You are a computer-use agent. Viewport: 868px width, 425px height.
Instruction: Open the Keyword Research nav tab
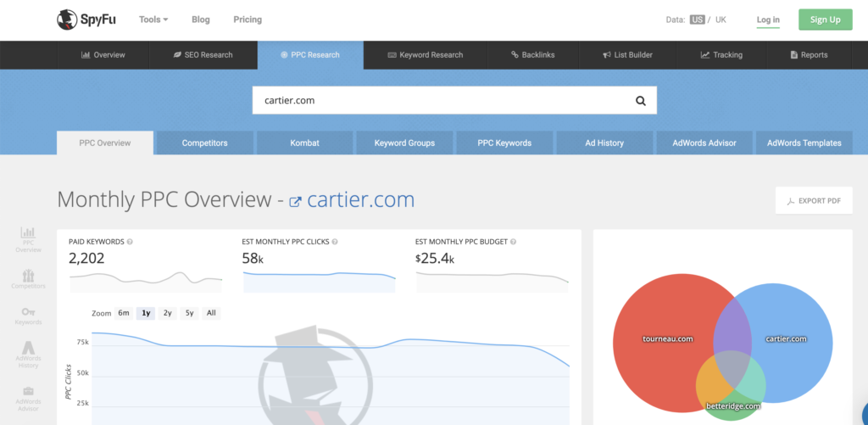point(426,55)
